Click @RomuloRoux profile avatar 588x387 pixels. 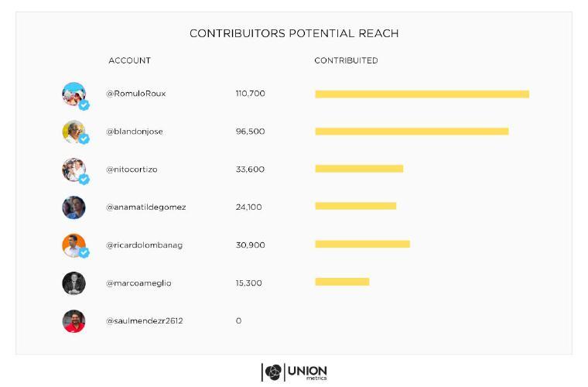(74, 94)
